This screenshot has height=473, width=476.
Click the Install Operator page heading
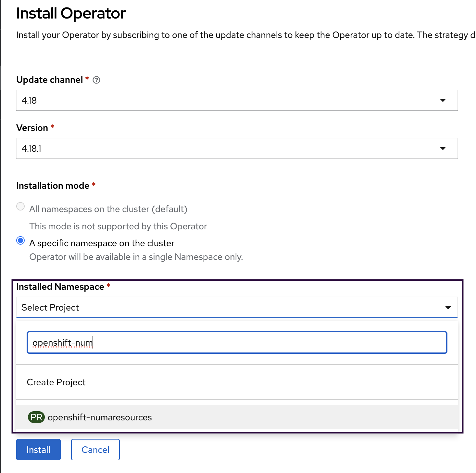(71, 14)
